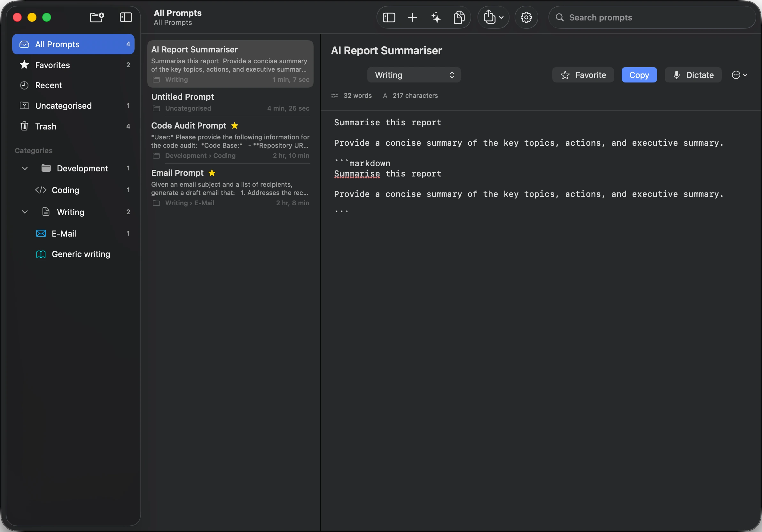Click the Dictate button
This screenshot has width=762, height=532.
(693, 75)
